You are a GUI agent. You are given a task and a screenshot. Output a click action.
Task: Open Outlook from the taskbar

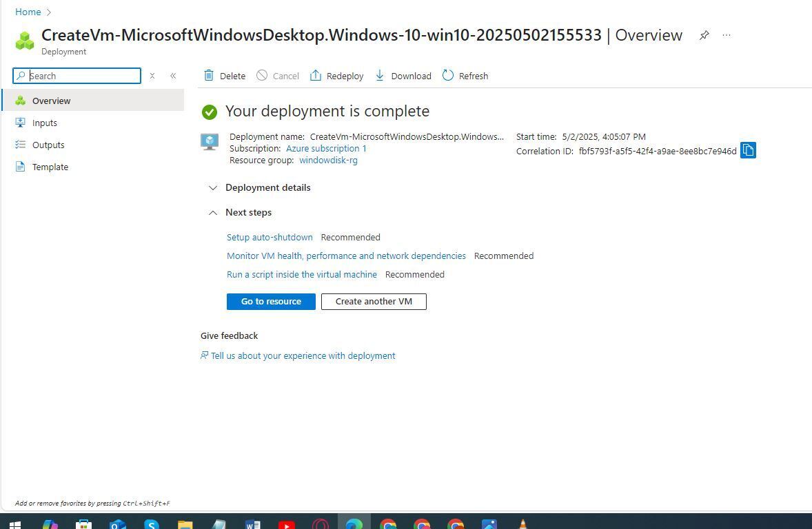[118, 523]
